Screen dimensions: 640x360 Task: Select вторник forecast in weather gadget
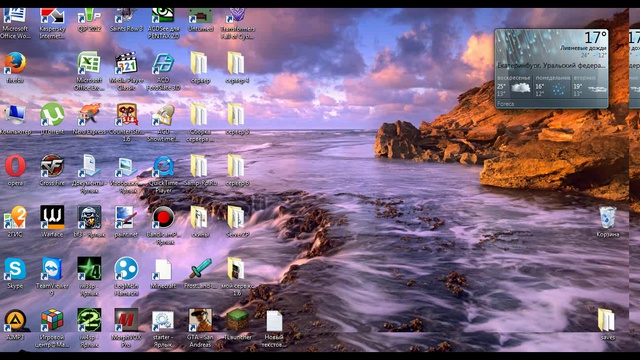pos(590,87)
